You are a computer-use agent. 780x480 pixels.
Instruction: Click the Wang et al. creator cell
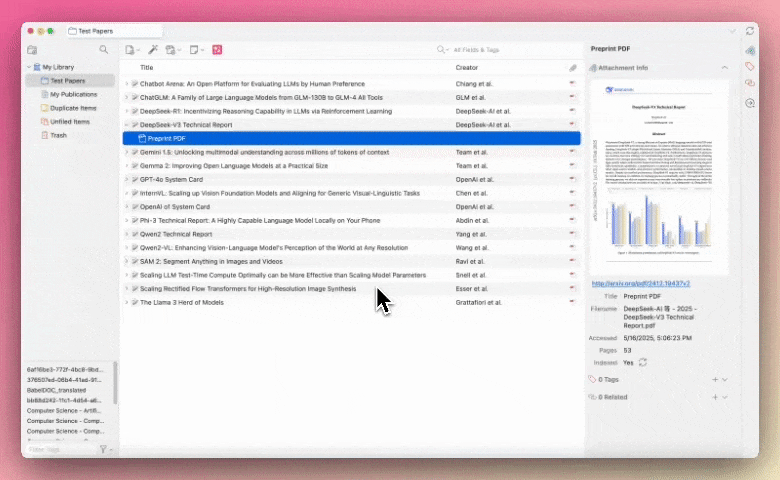[x=472, y=248]
